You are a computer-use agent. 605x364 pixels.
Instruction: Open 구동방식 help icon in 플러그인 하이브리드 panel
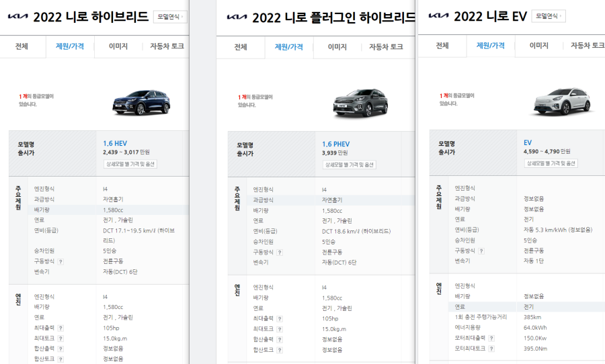280,253
